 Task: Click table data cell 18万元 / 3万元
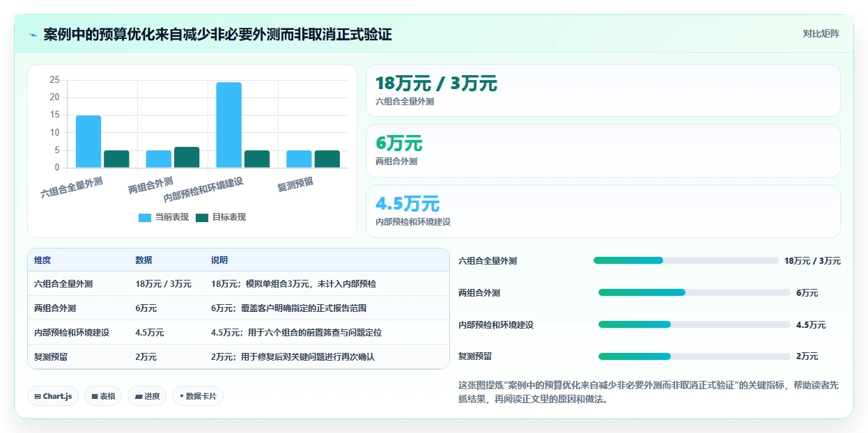(164, 284)
